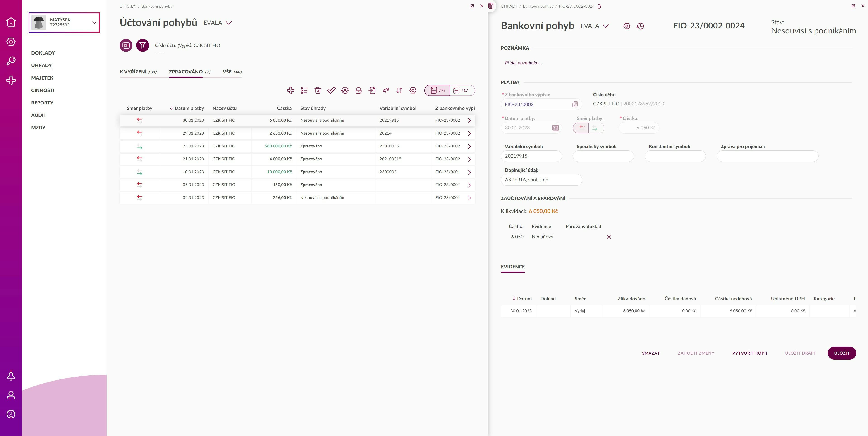Open EVALA dropdown next to Účtování pohybů
Image resolution: width=868 pixels, height=436 pixels.
(x=218, y=23)
